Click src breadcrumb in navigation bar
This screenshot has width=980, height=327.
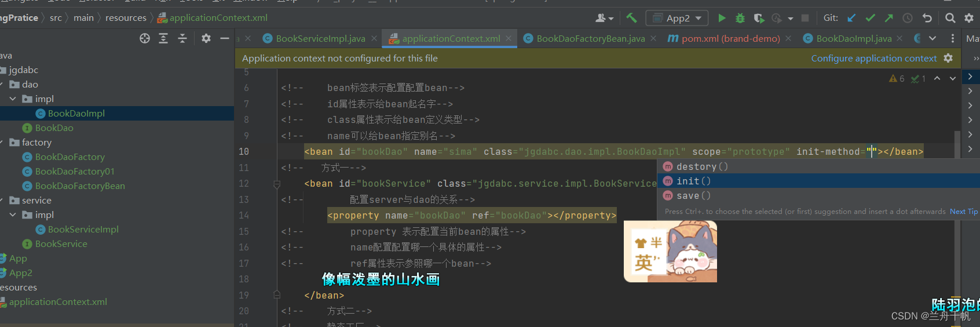click(56, 18)
